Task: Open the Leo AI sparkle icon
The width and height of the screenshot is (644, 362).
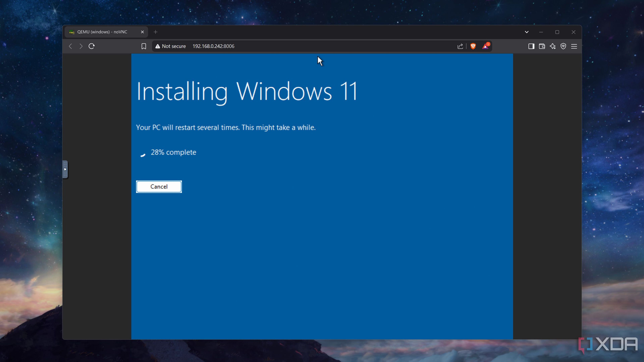Action: point(553,46)
